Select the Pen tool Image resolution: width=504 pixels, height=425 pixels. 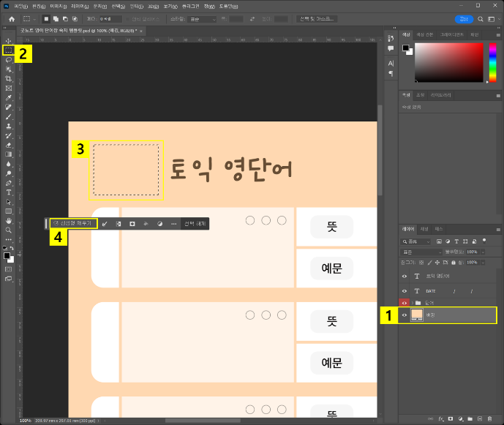pos(8,183)
